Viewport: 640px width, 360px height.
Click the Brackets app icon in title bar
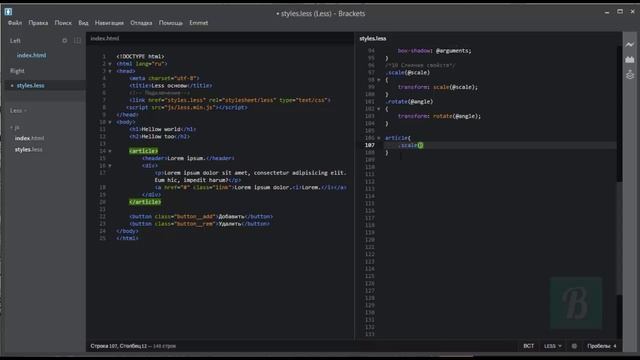click(8, 11)
